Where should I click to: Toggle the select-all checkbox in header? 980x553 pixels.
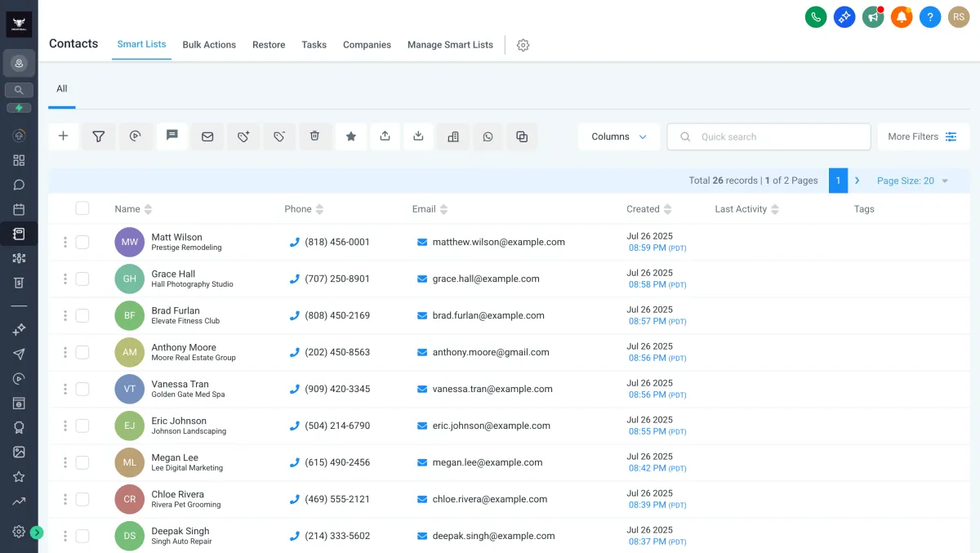click(82, 208)
